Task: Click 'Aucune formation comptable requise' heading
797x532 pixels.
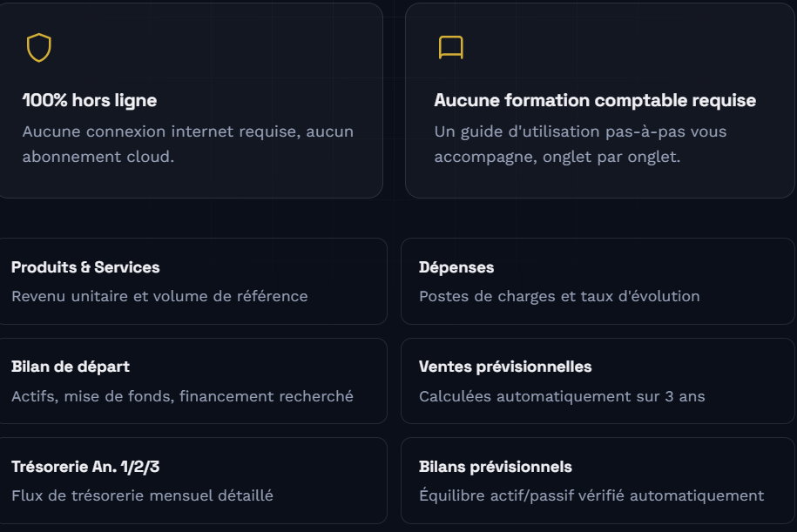Action: coord(595,101)
